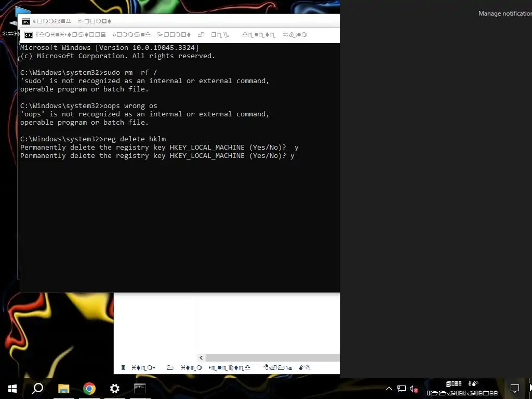Click the 'sudo rm -rf /' command line
This screenshot has width=532, height=399.
(x=88, y=73)
